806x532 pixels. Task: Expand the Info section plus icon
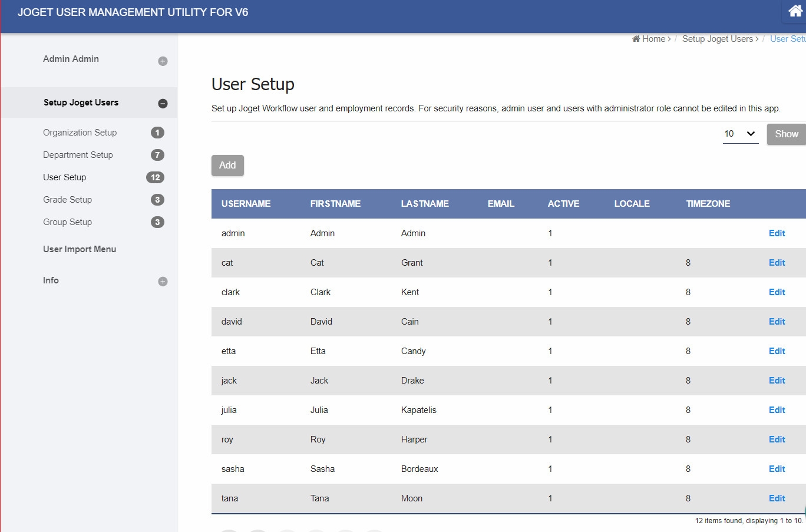[x=163, y=282]
